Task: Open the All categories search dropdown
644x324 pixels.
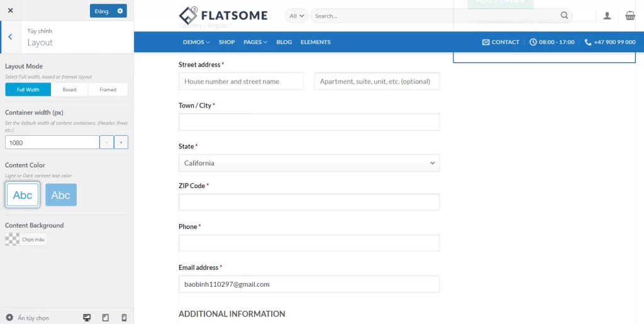Action: (296, 16)
